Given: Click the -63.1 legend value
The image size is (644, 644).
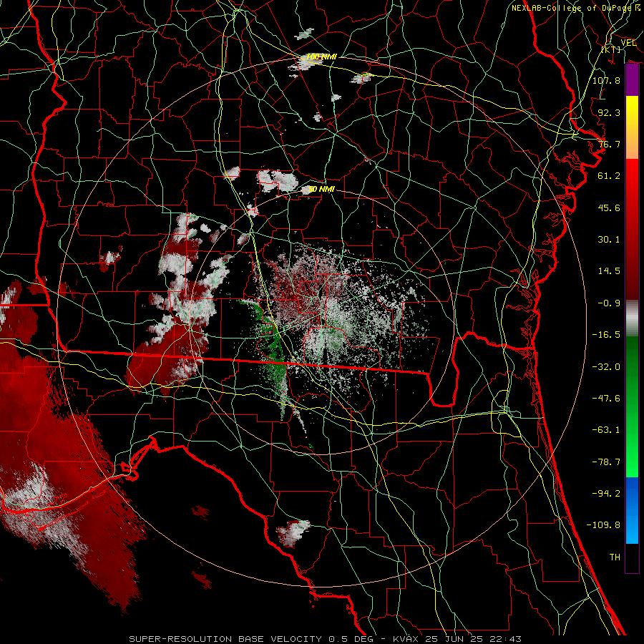Looking at the screenshot, I should point(606,430).
